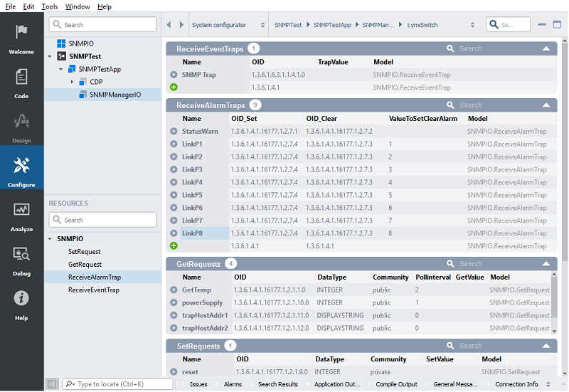Open the Debug sidebar icon
Image resolution: width=569 pixels, height=392 pixels.
(21, 255)
